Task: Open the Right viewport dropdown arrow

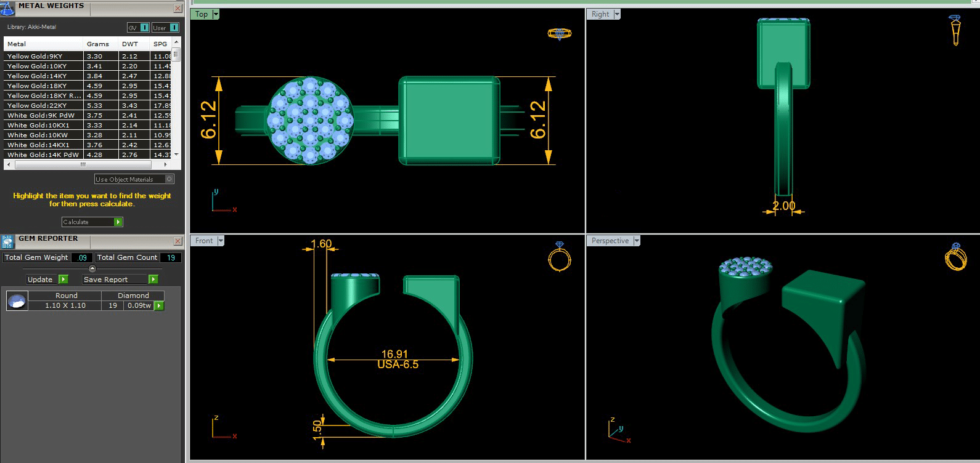Action: [x=617, y=14]
